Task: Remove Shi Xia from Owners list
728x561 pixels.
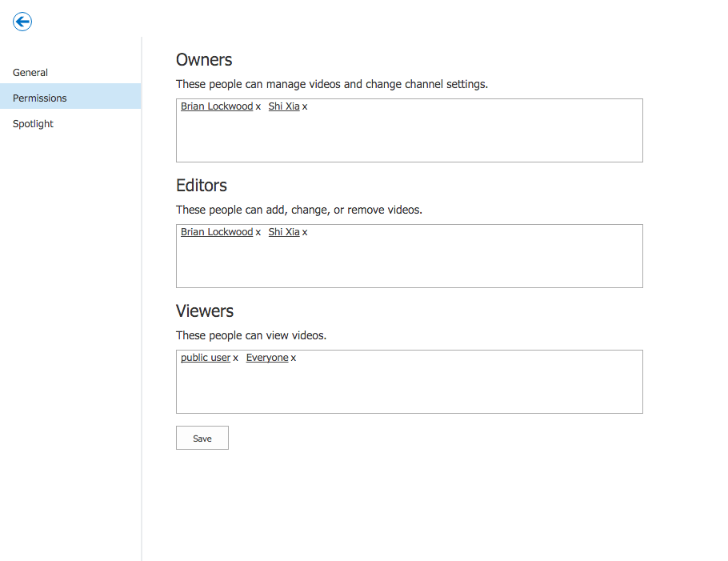Action: 305,106
